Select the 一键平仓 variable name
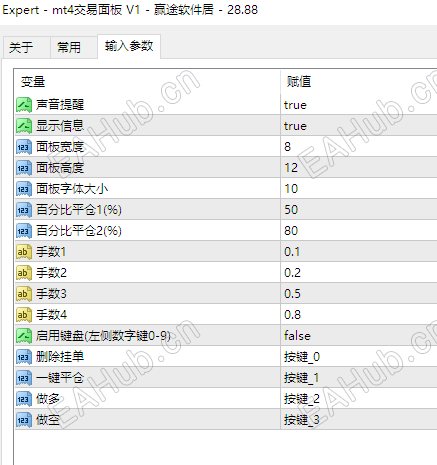The width and height of the screenshot is (437, 465). tap(60, 378)
